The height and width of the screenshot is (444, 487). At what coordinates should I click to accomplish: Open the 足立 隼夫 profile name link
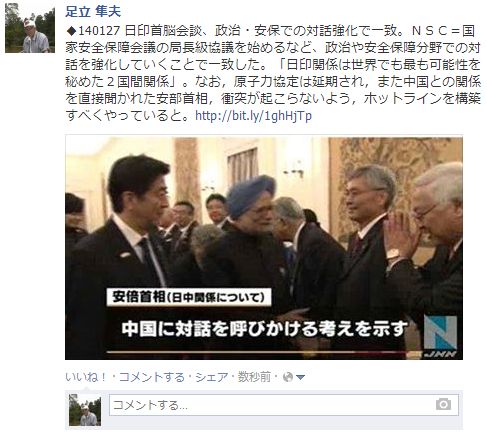point(93,12)
